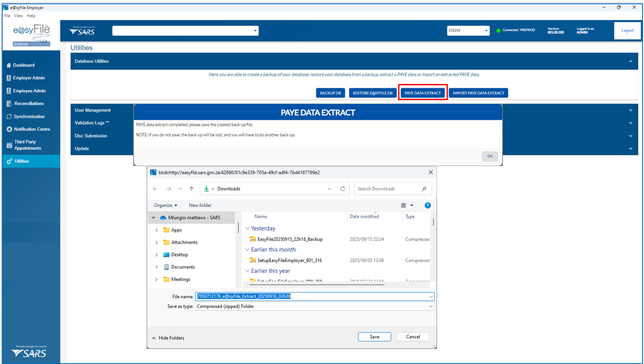644x364 pixels.
Task: Open the File menu
Action: click(x=7, y=16)
